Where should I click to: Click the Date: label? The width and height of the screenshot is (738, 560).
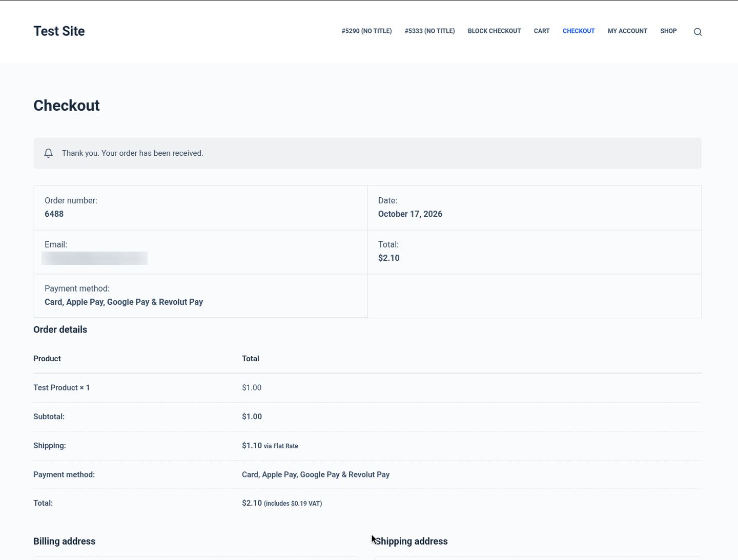pyautogui.click(x=387, y=201)
